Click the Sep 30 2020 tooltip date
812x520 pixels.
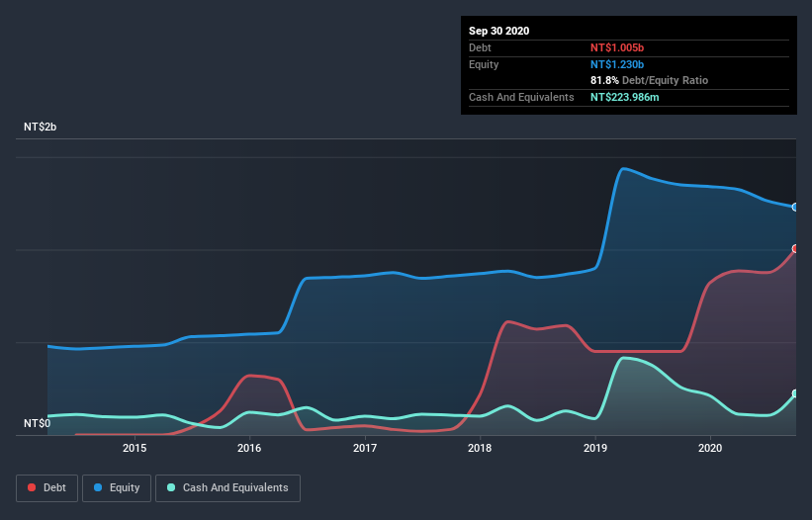point(498,31)
